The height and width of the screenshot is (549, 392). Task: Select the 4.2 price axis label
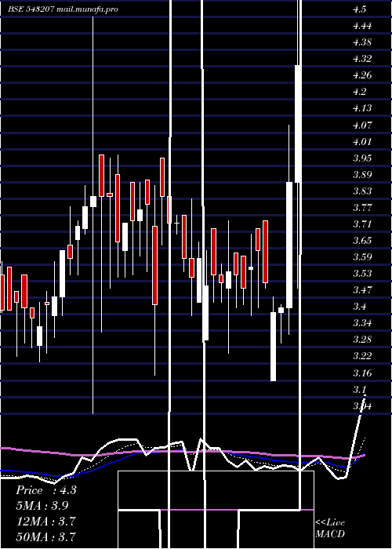pos(360,92)
